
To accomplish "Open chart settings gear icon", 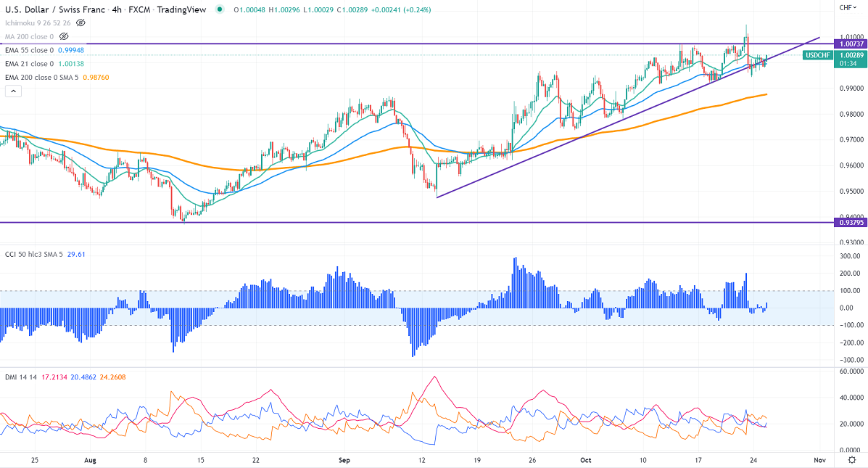I will coord(852,460).
